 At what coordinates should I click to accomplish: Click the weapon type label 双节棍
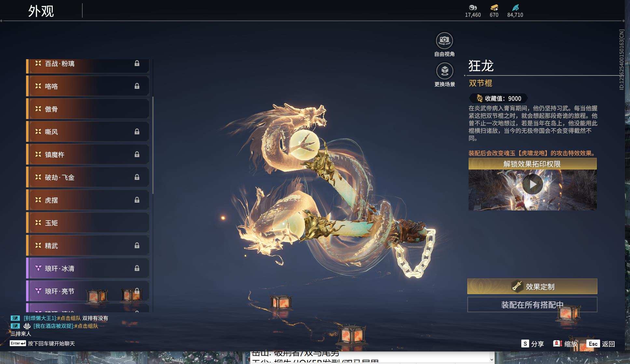[480, 83]
